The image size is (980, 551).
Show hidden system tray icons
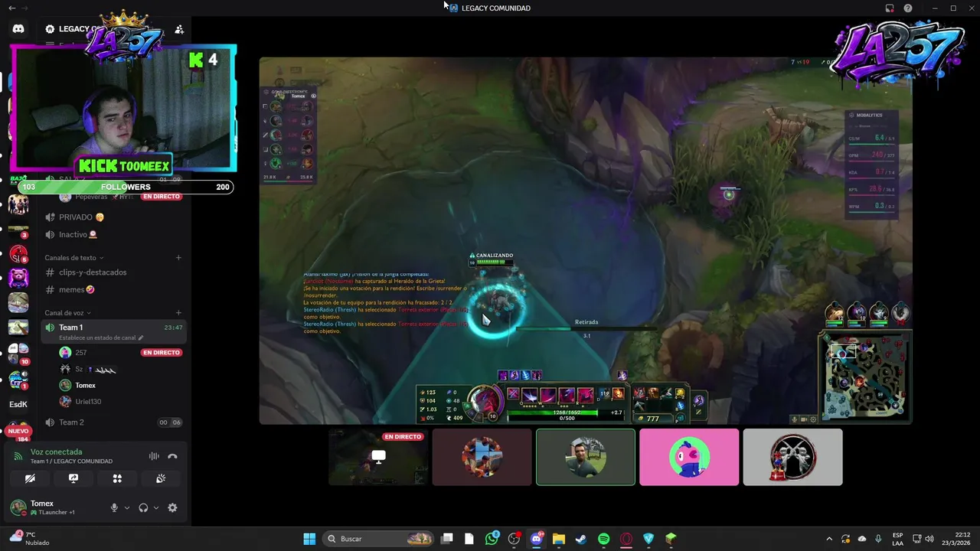(x=829, y=539)
